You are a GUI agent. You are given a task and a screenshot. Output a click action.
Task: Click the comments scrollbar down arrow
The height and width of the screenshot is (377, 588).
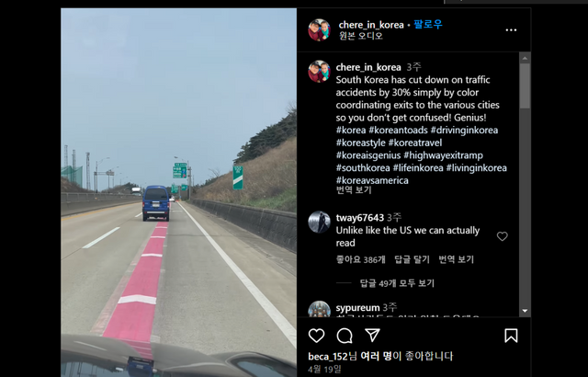525,311
